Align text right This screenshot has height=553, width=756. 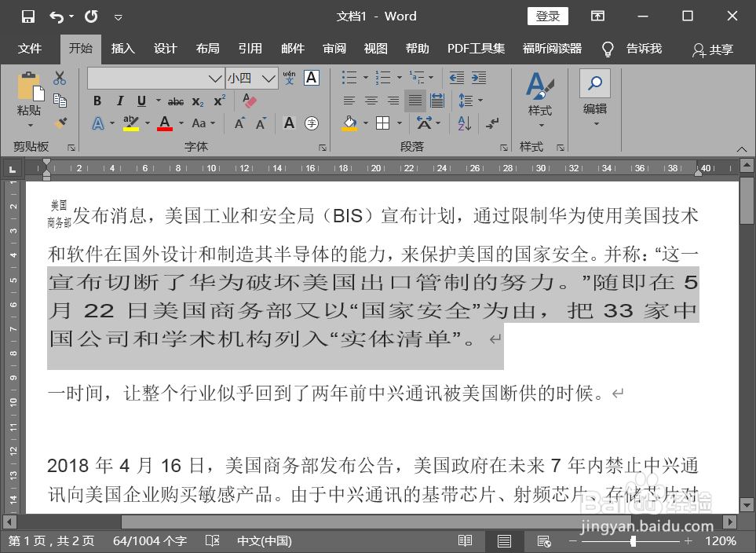pyautogui.click(x=393, y=101)
